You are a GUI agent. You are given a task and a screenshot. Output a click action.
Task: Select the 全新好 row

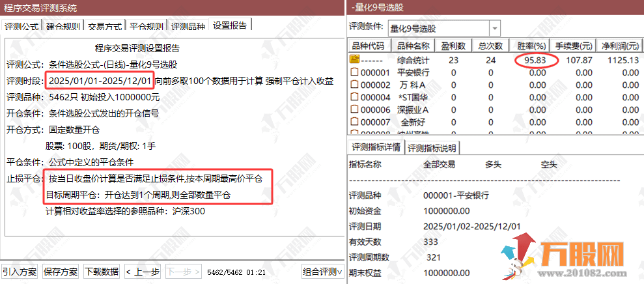(496, 122)
